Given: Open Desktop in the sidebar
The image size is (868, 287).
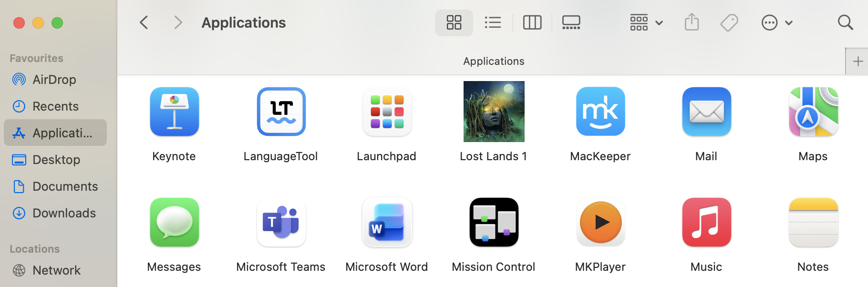Looking at the screenshot, I should click(x=55, y=160).
